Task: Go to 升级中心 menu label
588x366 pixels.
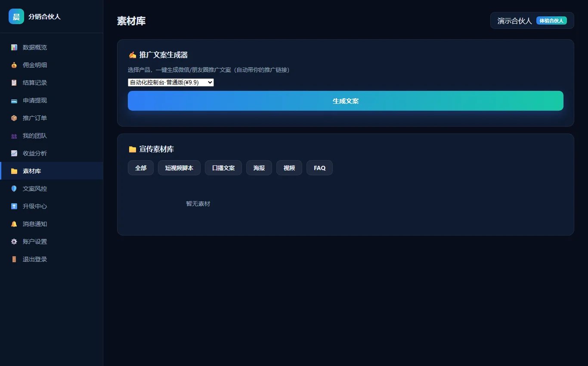Action: click(x=35, y=206)
